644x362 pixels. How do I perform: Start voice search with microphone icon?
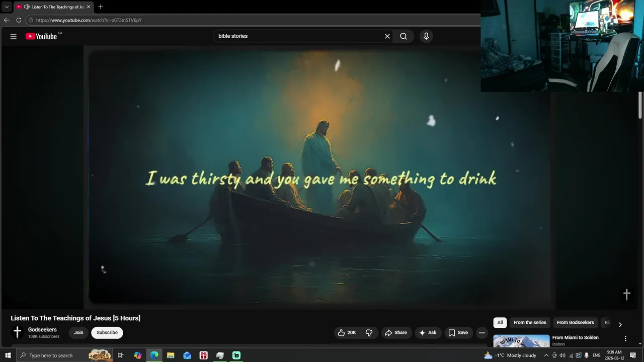[426, 36]
